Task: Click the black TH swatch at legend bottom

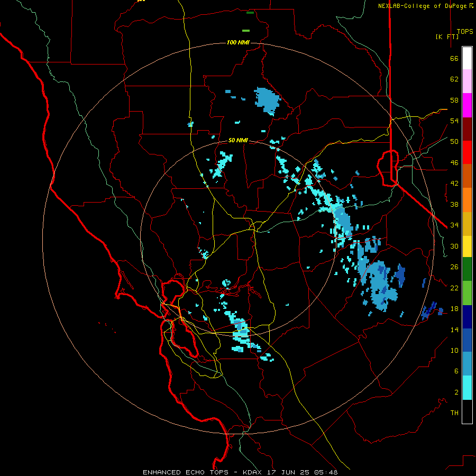Action: (x=467, y=411)
